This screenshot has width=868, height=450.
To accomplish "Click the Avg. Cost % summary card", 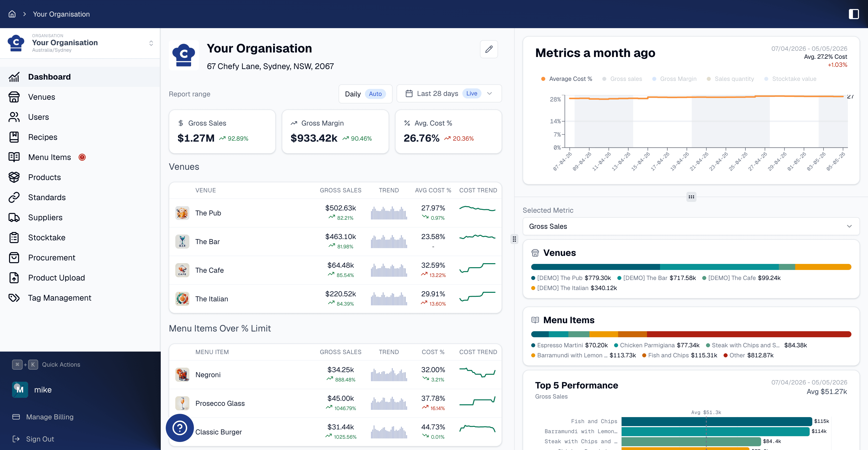I will pos(448,132).
